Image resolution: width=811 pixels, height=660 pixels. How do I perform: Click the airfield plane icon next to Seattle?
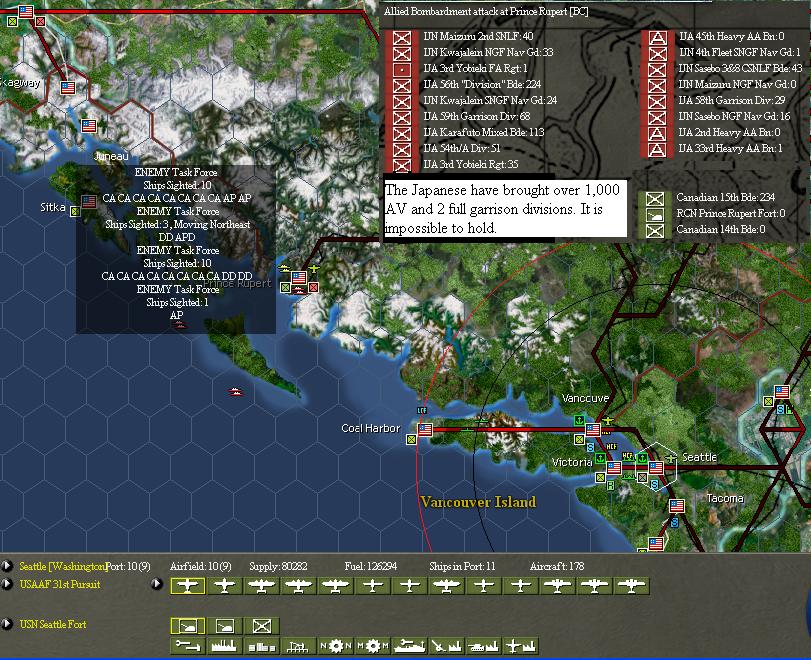[671, 458]
